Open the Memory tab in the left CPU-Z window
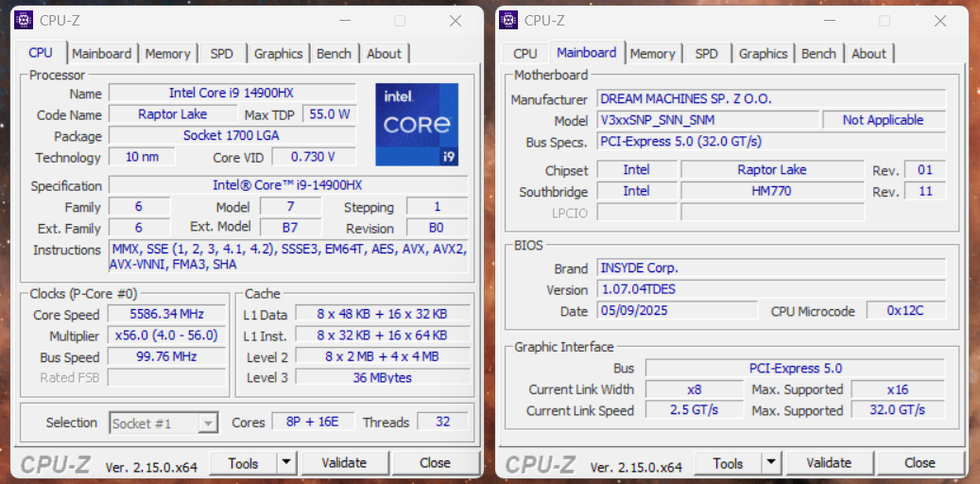This screenshot has width=980, height=484. pyautogui.click(x=167, y=54)
